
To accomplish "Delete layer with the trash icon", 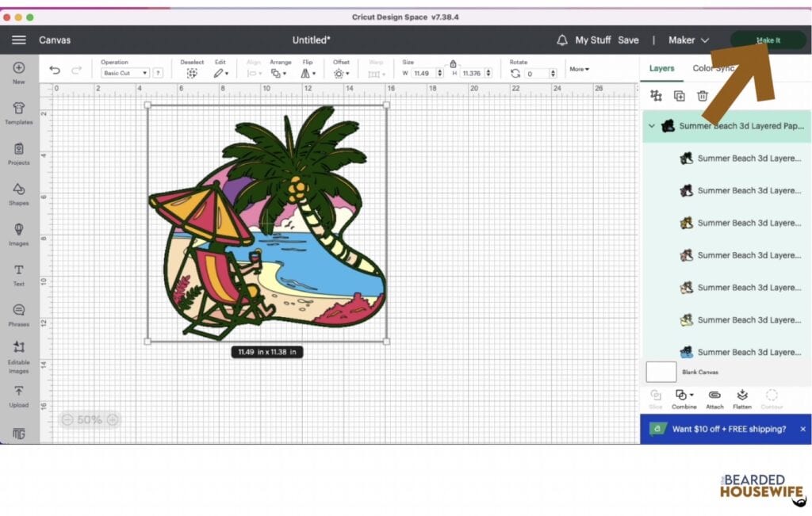I will click(703, 96).
